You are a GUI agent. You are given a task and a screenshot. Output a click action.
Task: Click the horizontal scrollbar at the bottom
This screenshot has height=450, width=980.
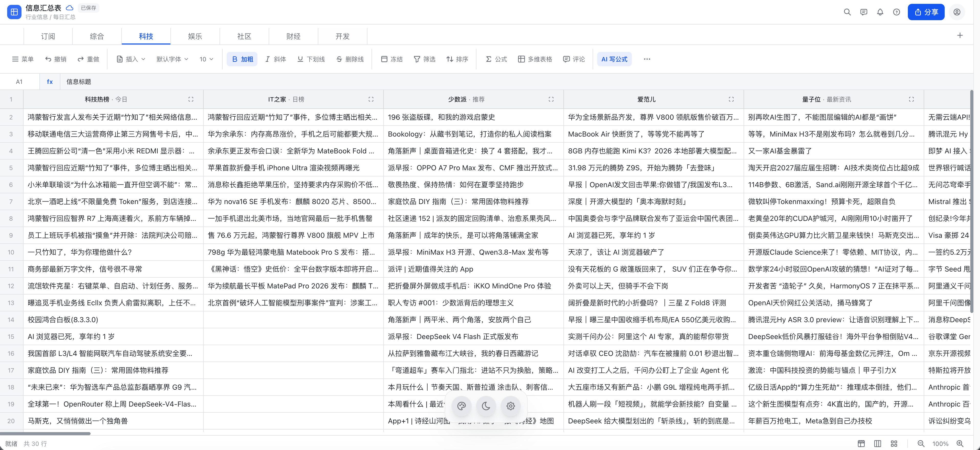pos(45,433)
